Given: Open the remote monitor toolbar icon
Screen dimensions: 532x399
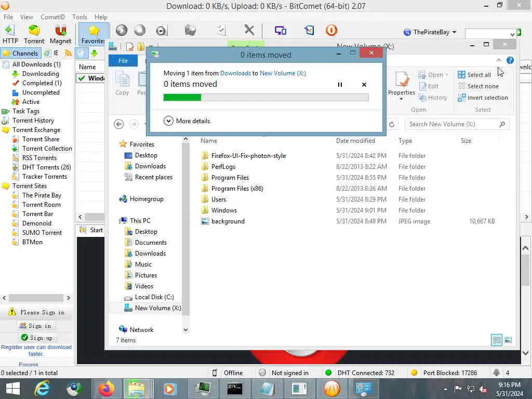Looking at the screenshot, I should point(280,31).
